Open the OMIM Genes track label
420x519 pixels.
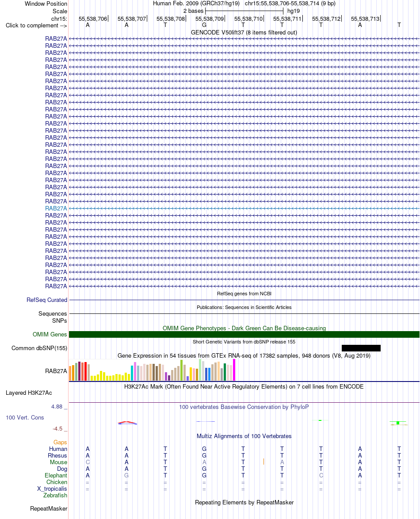(50, 334)
